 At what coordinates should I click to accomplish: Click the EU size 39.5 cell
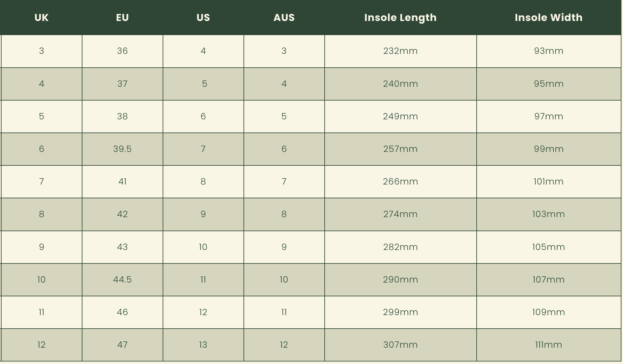click(x=122, y=149)
